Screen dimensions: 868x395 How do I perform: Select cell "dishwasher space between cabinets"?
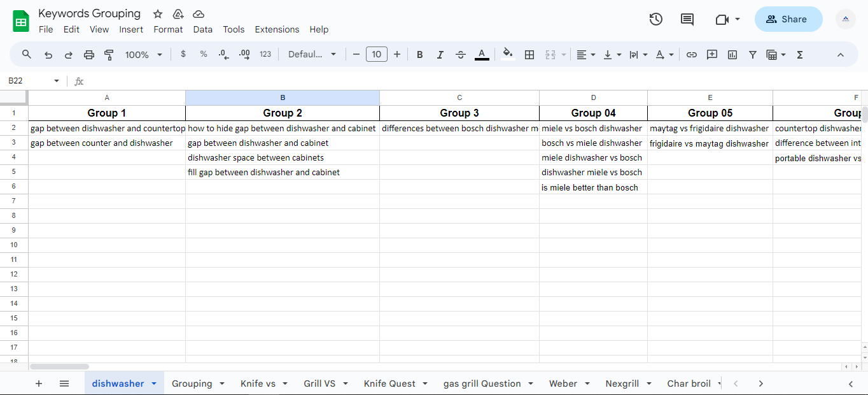[283, 158]
